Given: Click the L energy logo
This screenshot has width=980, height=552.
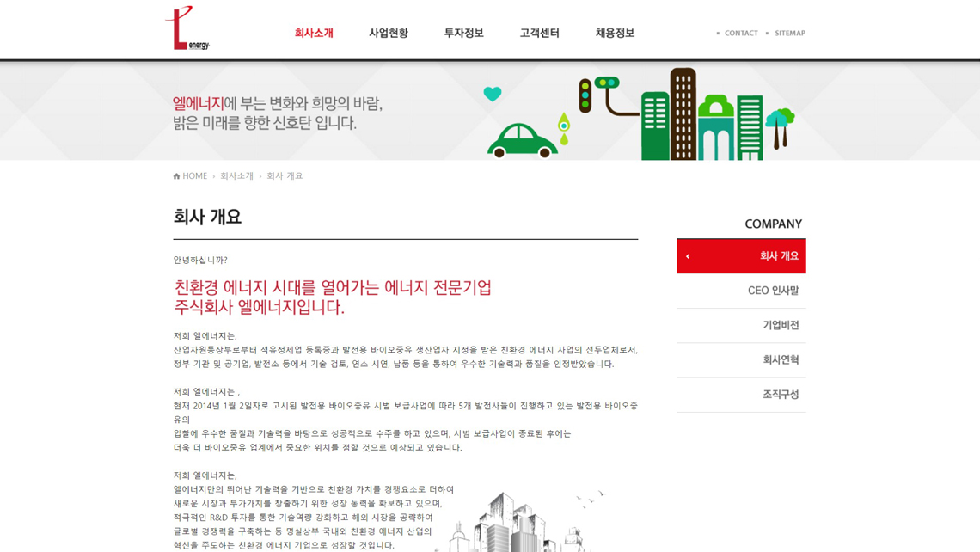Looking at the screenshot, I should point(187,29).
